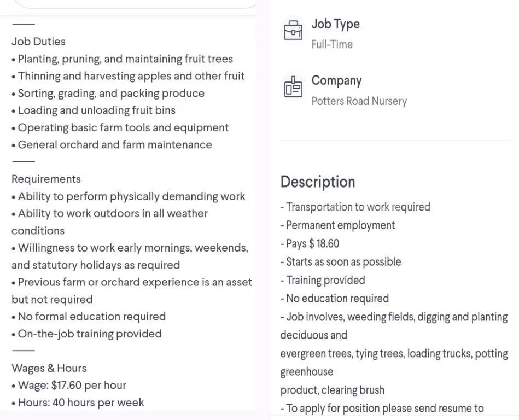Click the Company heading
519x420 pixels.
pos(336,80)
